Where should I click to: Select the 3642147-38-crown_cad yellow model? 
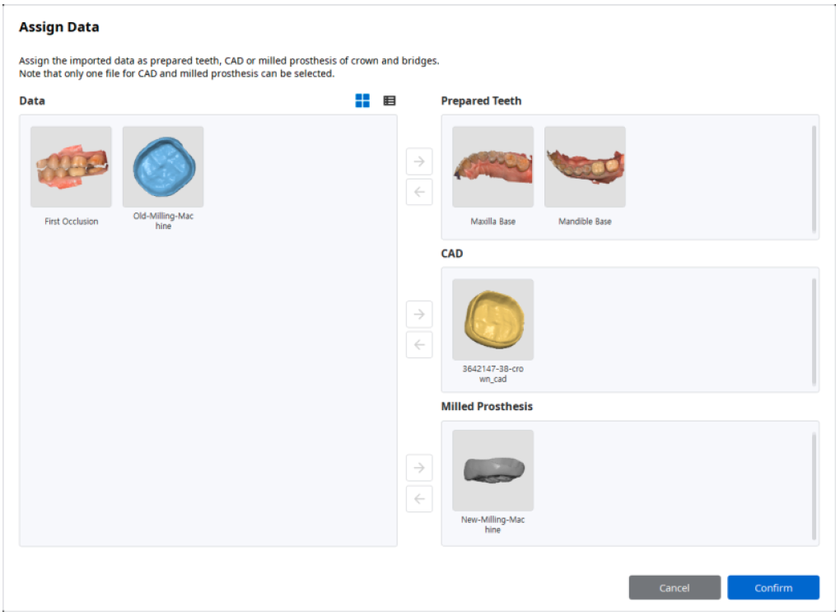pyautogui.click(x=492, y=320)
